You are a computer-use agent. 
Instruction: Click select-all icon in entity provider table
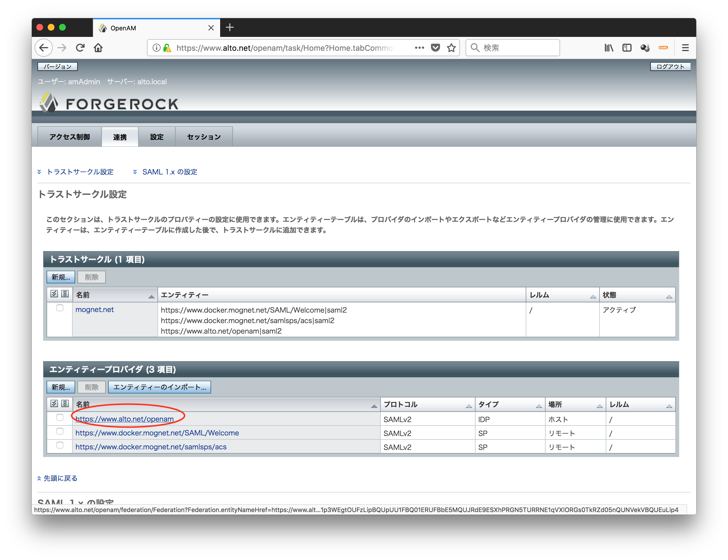[x=54, y=404]
